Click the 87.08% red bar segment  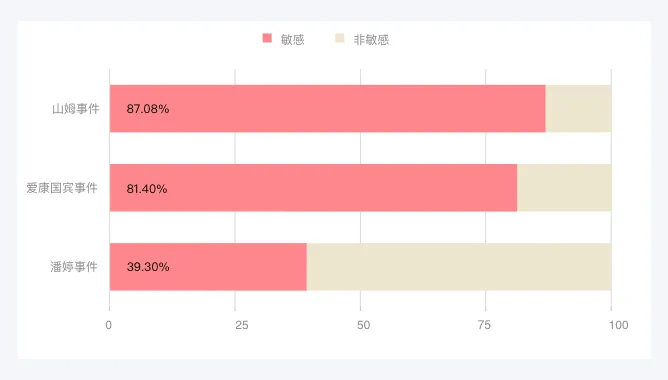tap(328, 109)
